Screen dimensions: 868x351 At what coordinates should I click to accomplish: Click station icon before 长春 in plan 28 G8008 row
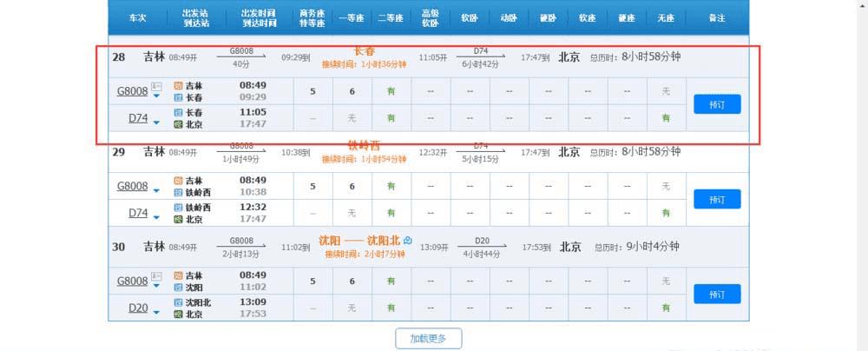coord(178,97)
